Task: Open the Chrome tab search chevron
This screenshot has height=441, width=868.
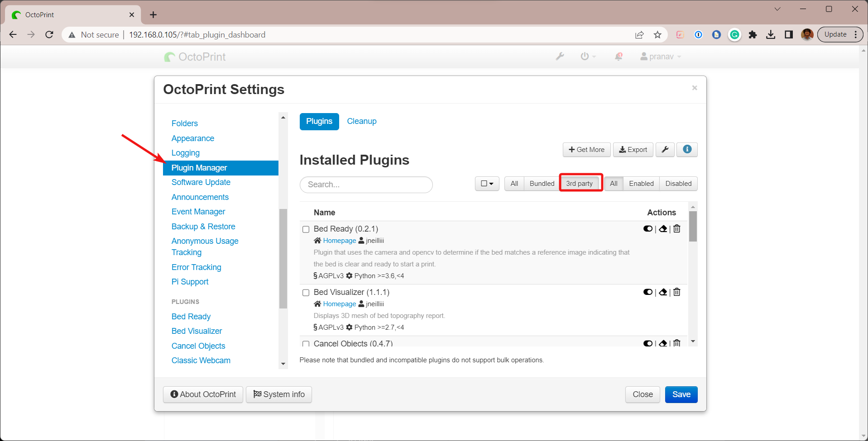Action: coord(777,9)
